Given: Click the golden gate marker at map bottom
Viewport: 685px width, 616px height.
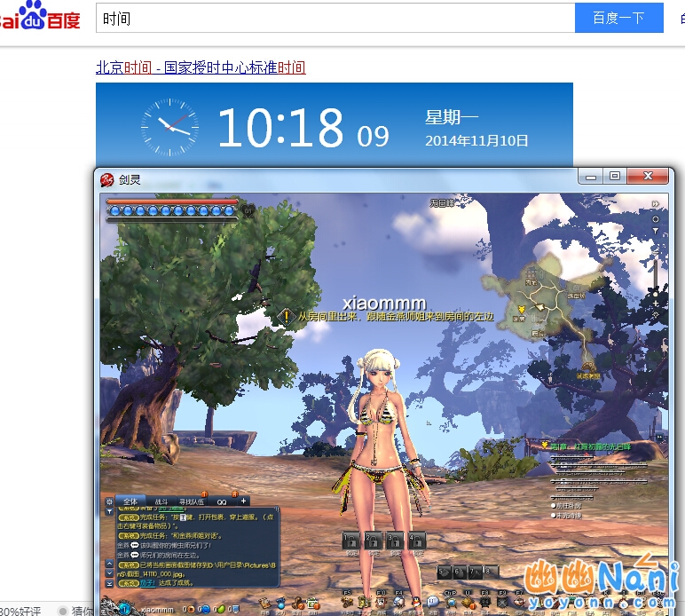Looking at the screenshot, I should [588, 367].
